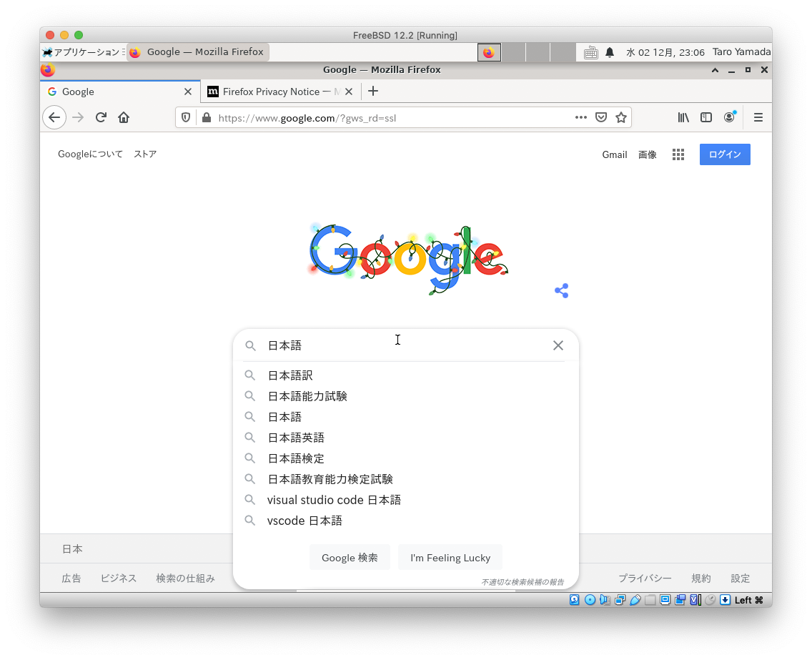Viewport: 812px width, 660px height.
Task: Share the Google doodle
Action: coord(562,291)
